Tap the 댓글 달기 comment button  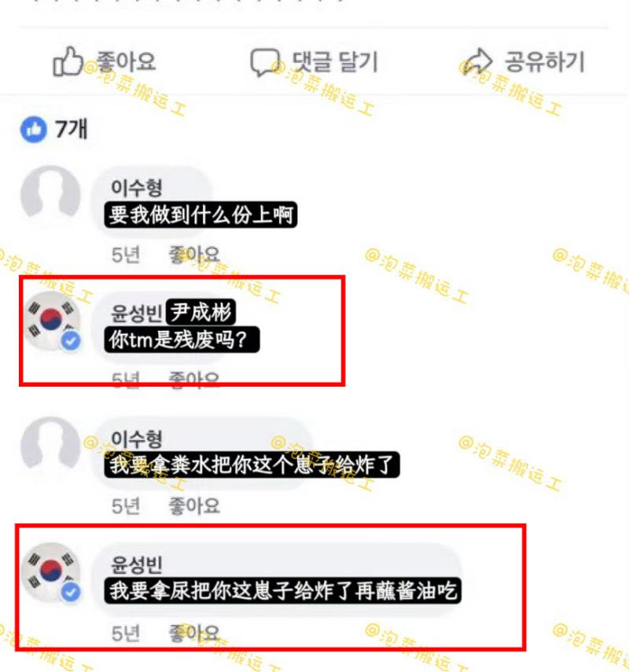314,62
